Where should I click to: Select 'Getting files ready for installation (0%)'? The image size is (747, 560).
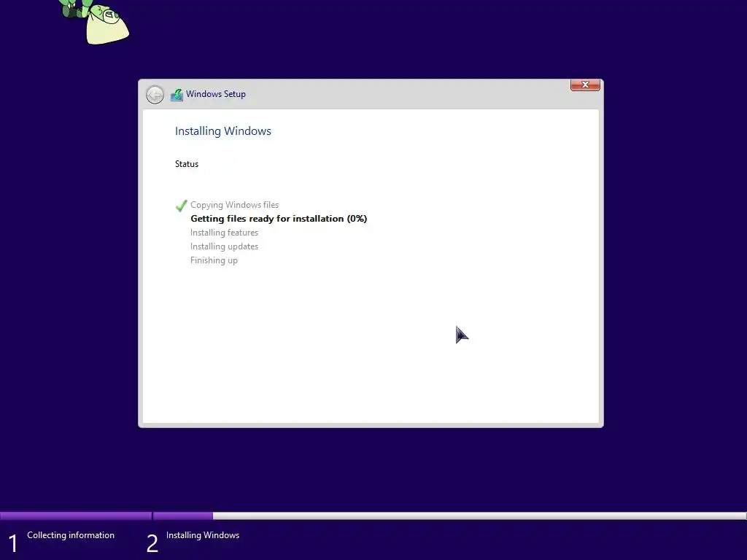coord(279,219)
